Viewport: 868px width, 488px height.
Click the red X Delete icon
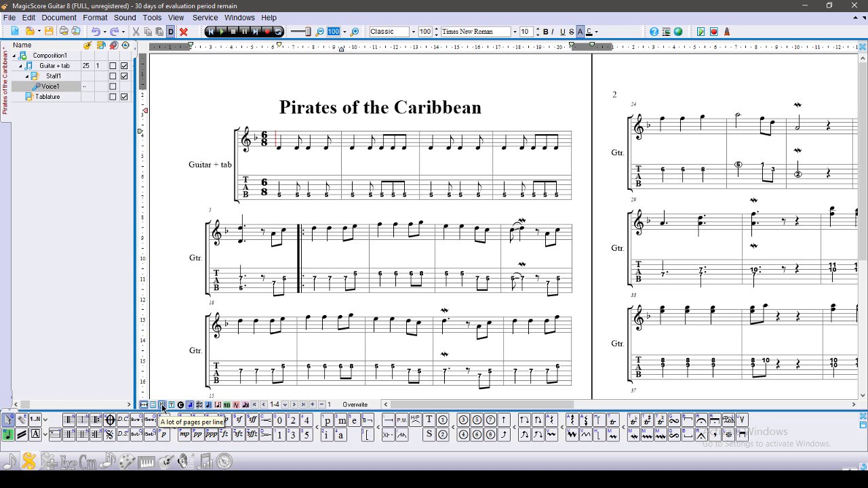183,31
